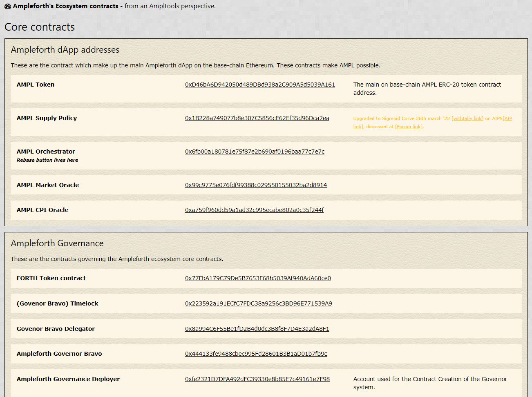The image size is (532, 397).
Task: Open the Ampleforth Governance Deployer address link
Action: click(257, 379)
